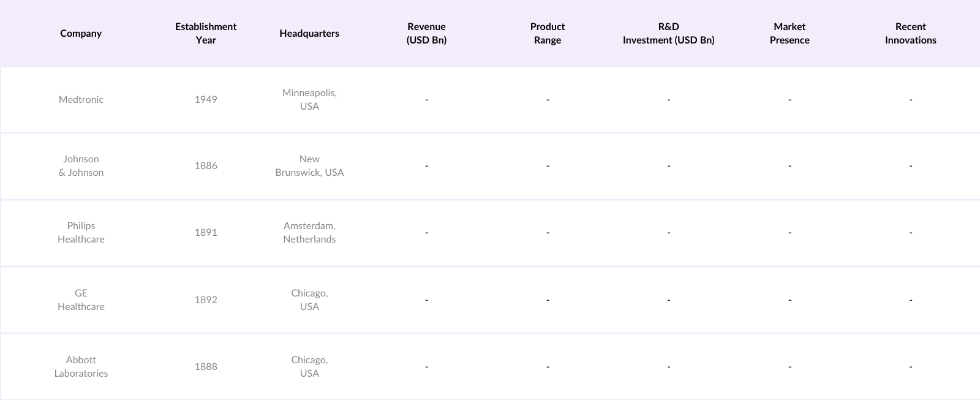Select the Philips Healthcare cell
This screenshot has height=400, width=980.
pyautogui.click(x=81, y=232)
